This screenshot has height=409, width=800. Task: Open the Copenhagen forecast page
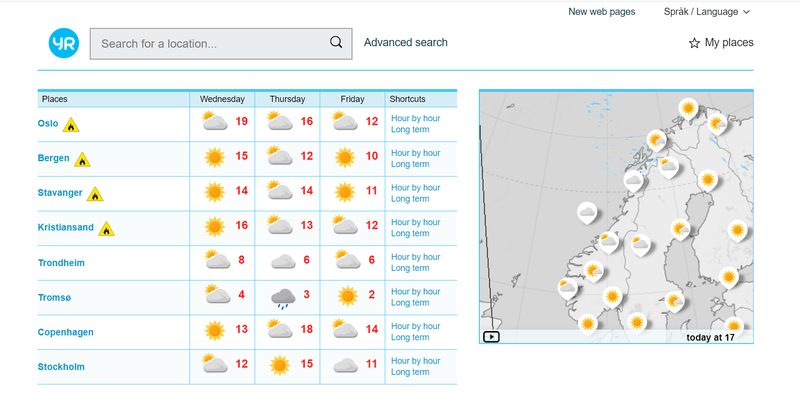tap(66, 332)
